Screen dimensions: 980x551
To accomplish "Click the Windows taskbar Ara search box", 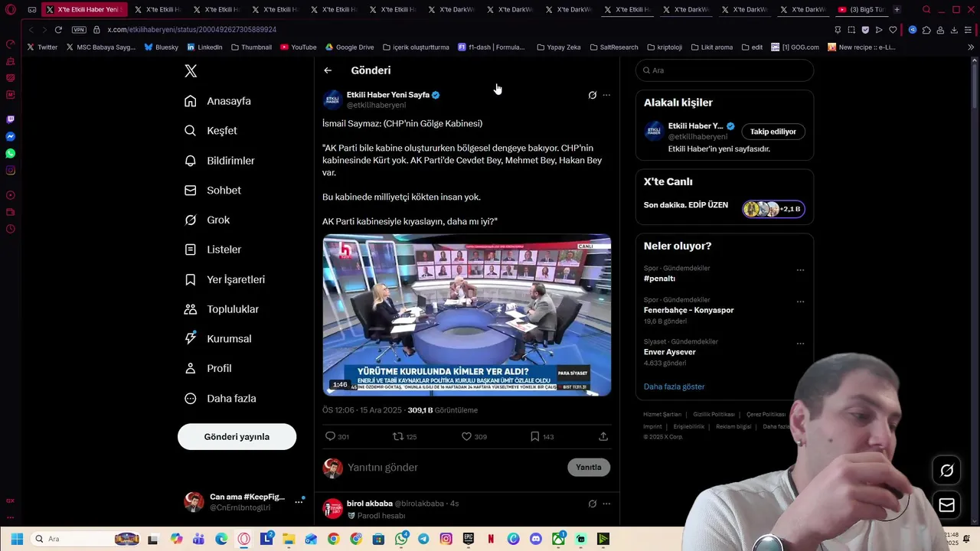I will click(x=84, y=539).
